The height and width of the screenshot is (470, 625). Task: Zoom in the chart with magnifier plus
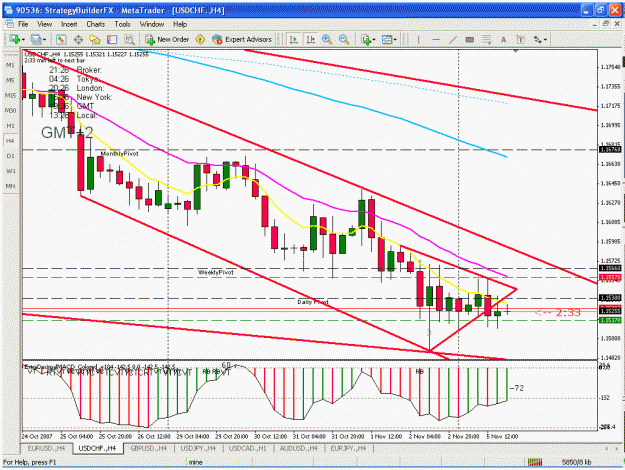[x=327, y=39]
